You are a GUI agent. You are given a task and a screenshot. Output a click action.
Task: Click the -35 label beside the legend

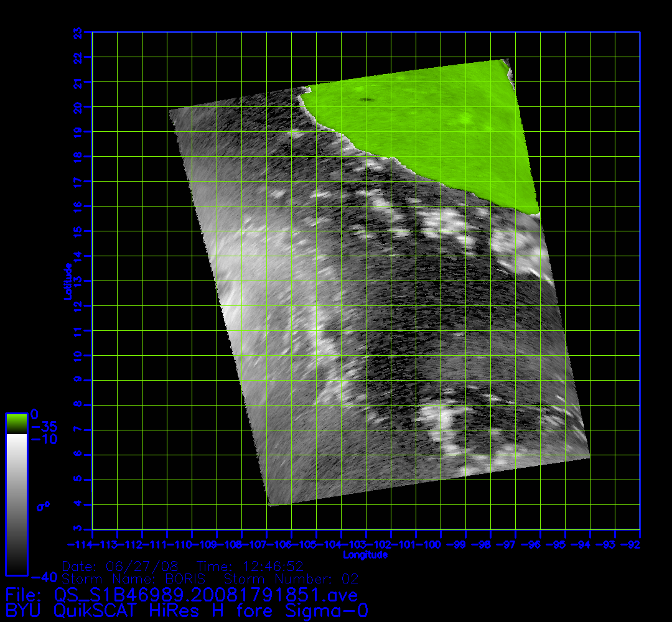(x=44, y=427)
